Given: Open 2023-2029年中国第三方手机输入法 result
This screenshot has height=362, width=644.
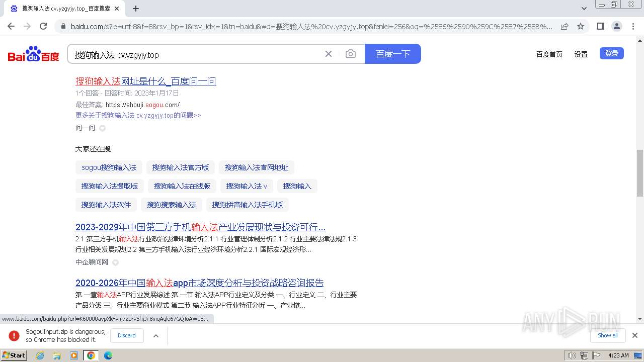Looking at the screenshot, I should tap(200, 227).
